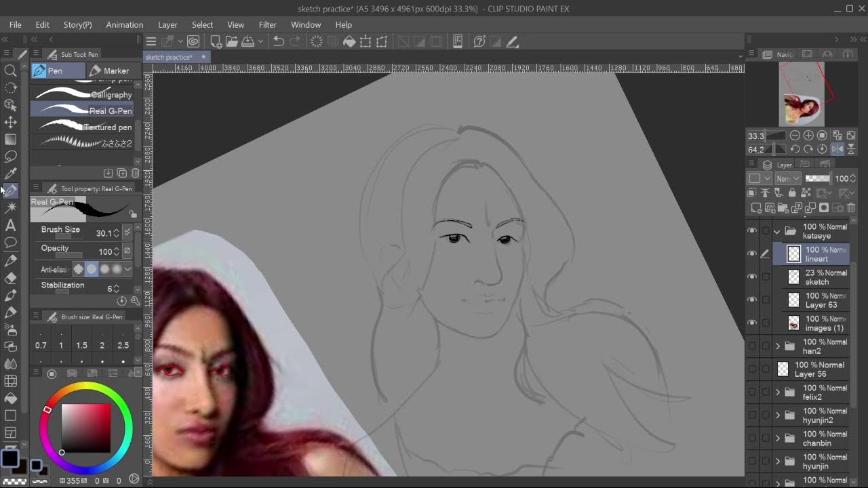Open the save options dropdown arrow
Image resolution: width=868 pixels, height=488 pixels.
click(260, 42)
